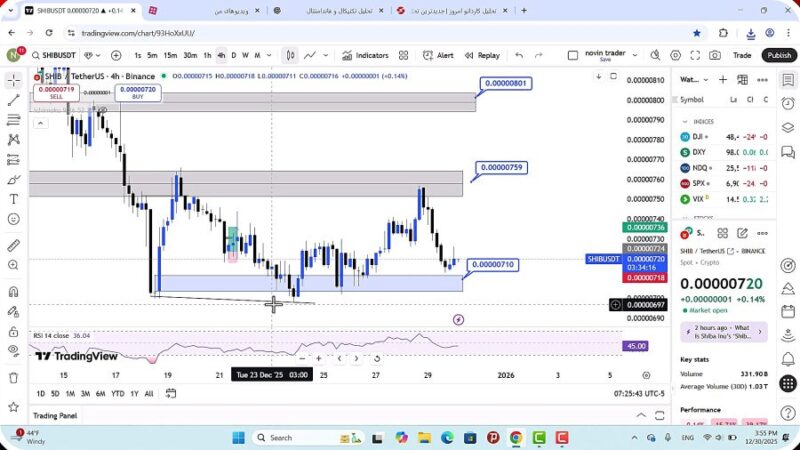Collapse the INDICES section in watchlist
800x450 pixels.
[x=685, y=121]
